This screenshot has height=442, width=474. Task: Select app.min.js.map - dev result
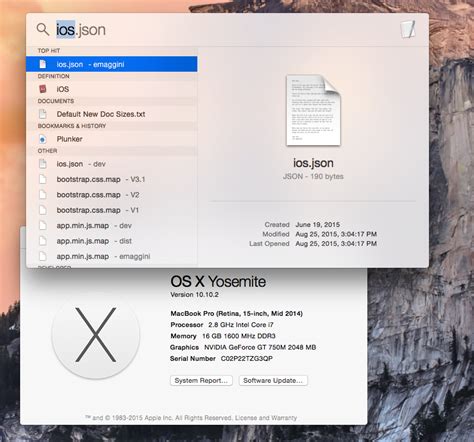(x=112, y=225)
